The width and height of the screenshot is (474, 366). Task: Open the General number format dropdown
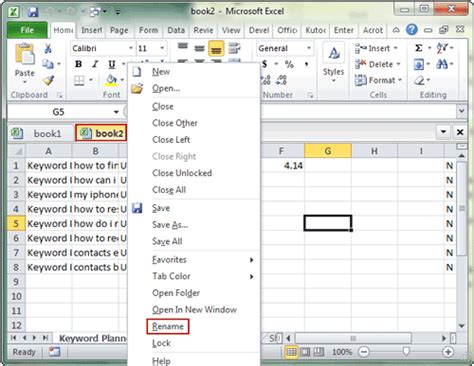[x=309, y=48]
